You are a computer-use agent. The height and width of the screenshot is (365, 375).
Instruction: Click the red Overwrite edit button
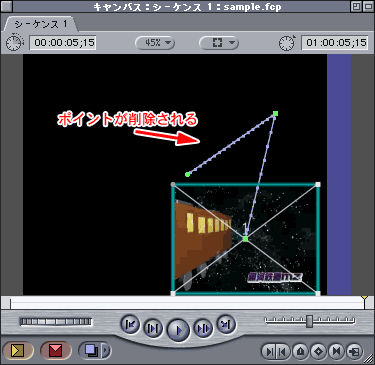click(55, 350)
